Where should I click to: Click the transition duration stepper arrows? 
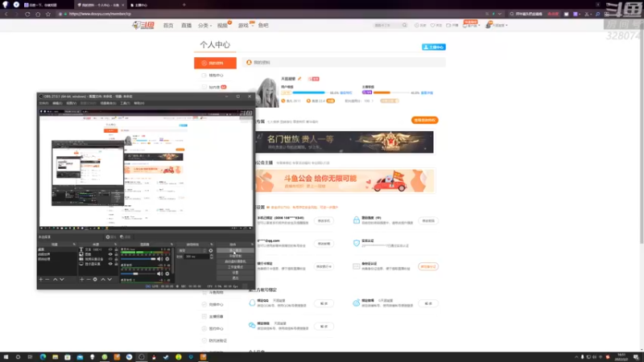pos(212,257)
